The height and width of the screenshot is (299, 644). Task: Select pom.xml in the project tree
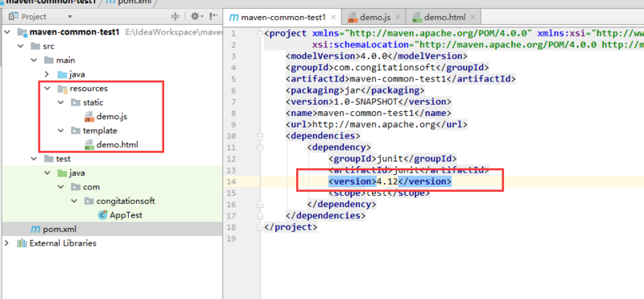pos(60,229)
